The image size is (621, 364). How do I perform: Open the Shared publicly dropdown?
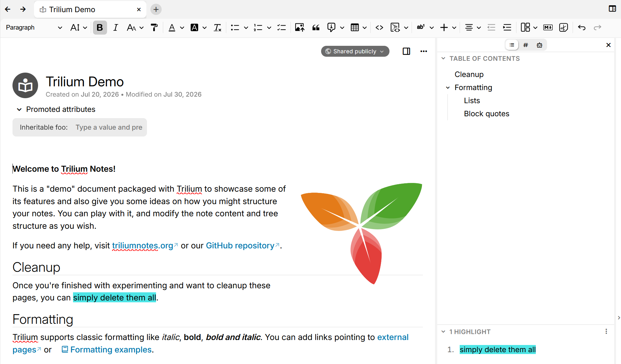coord(355,51)
